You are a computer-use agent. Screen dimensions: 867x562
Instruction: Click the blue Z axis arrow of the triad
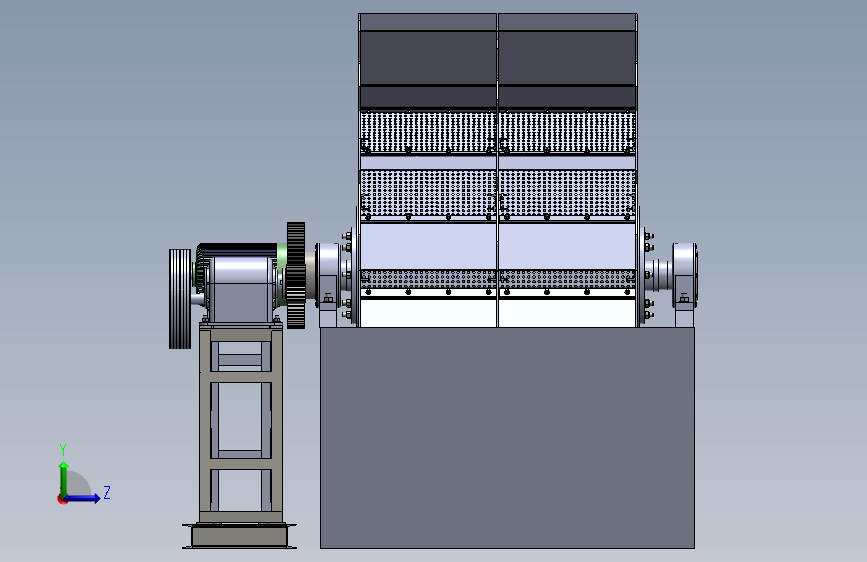[83, 498]
